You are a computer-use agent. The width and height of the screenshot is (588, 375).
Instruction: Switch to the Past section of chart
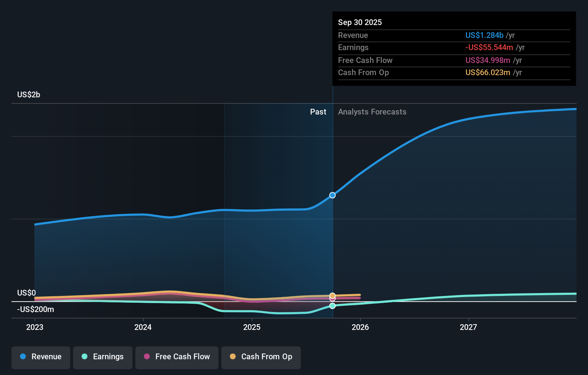[318, 112]
